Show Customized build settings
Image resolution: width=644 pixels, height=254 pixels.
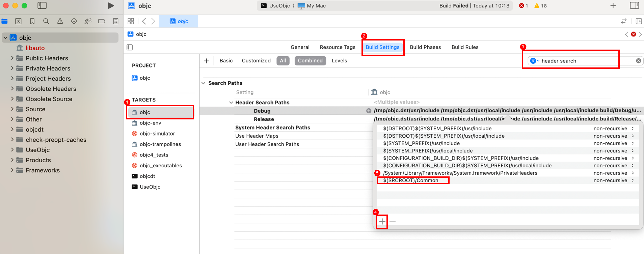click(x=256, y=61)
